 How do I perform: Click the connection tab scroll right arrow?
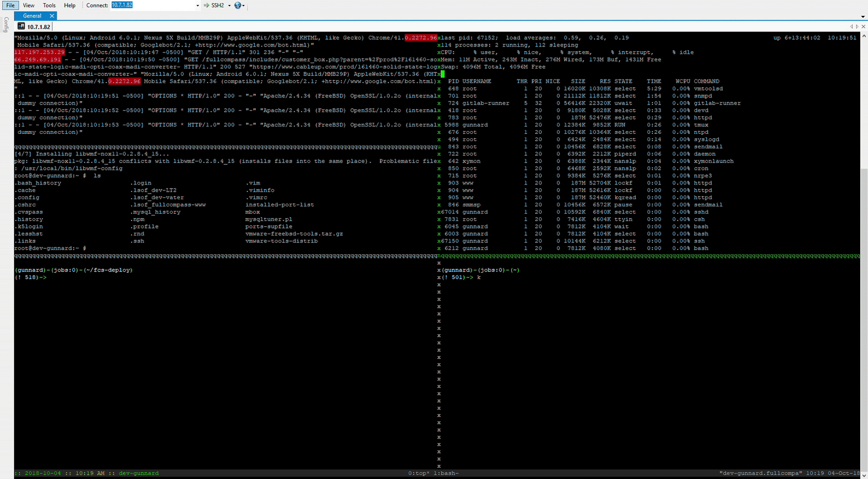[857, 26]
